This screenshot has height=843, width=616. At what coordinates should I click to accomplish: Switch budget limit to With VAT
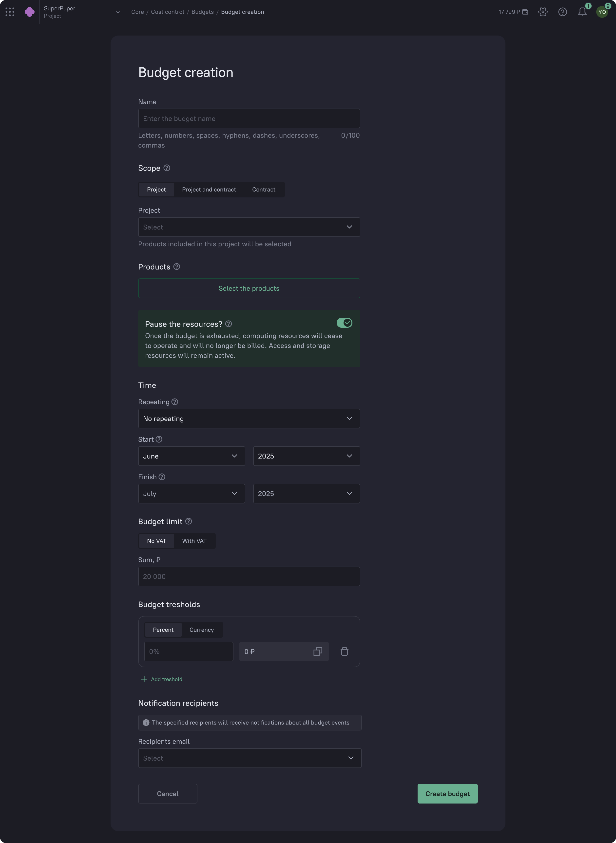pyautogui.click(x=194, y=541)
